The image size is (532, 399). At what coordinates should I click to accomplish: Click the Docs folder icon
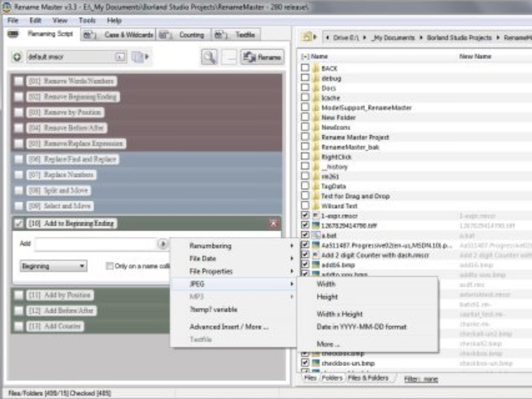point(316,88)
